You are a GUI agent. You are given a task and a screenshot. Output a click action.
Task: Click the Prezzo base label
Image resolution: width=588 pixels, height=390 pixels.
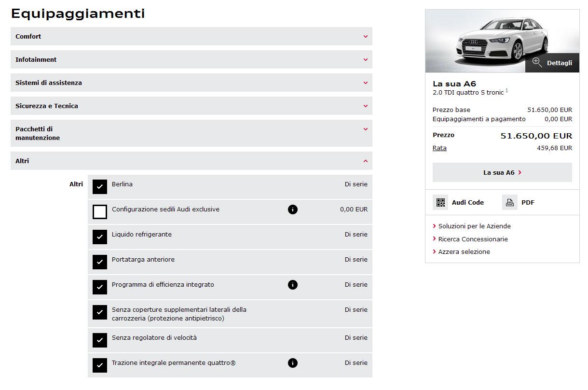coord(451,110)
